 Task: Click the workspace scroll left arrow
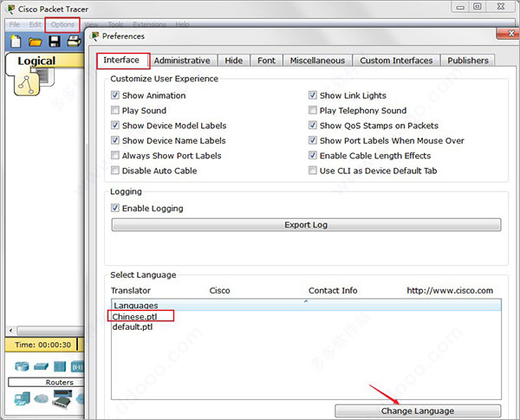(11, 331)
